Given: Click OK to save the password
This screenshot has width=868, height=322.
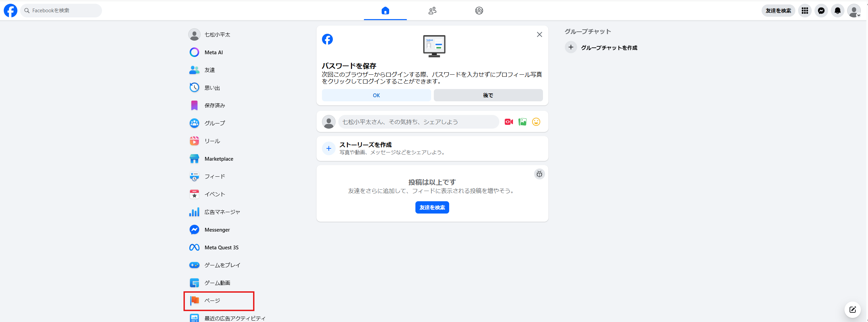Looking at the screenshot, I should (x=376, y=95).
